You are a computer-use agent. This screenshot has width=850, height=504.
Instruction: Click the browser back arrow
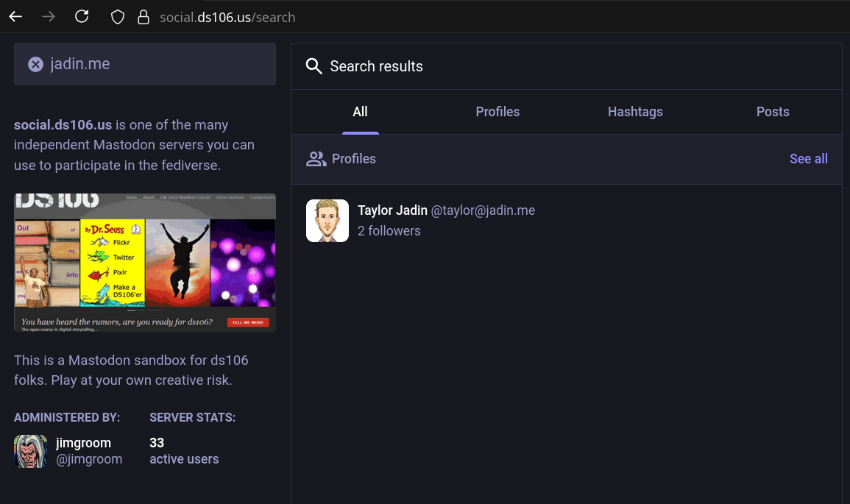pyautogui.click(x=15, y=17)
